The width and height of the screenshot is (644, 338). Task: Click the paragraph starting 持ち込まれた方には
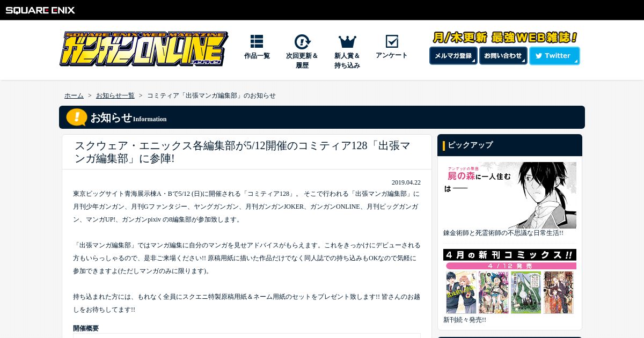[247, 303]
